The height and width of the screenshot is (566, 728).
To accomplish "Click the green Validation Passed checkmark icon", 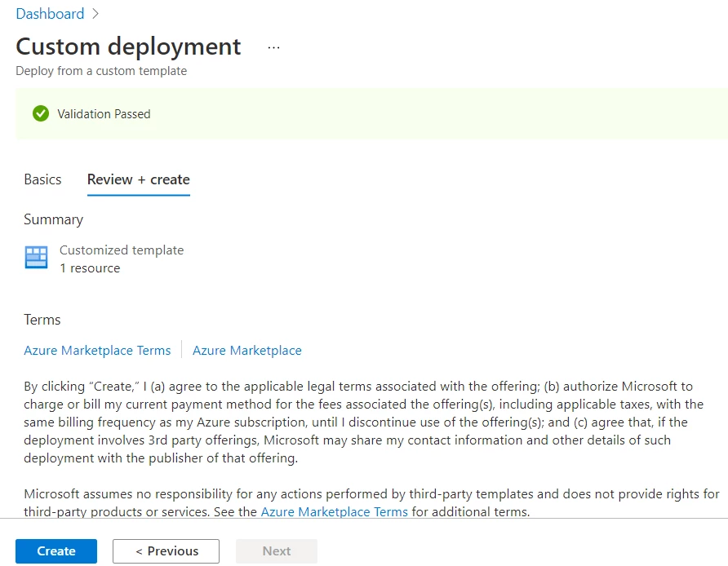I will 41,113.
